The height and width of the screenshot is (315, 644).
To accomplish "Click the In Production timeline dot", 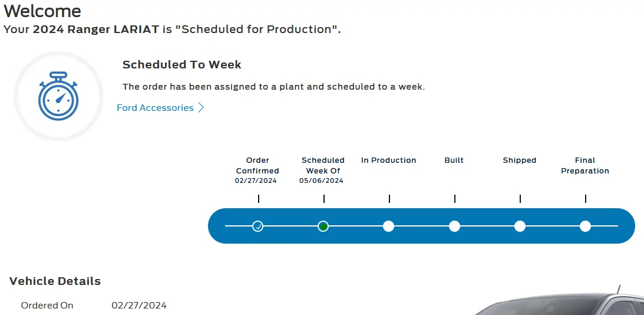I will pyautogui.click(x=388, y=226).
